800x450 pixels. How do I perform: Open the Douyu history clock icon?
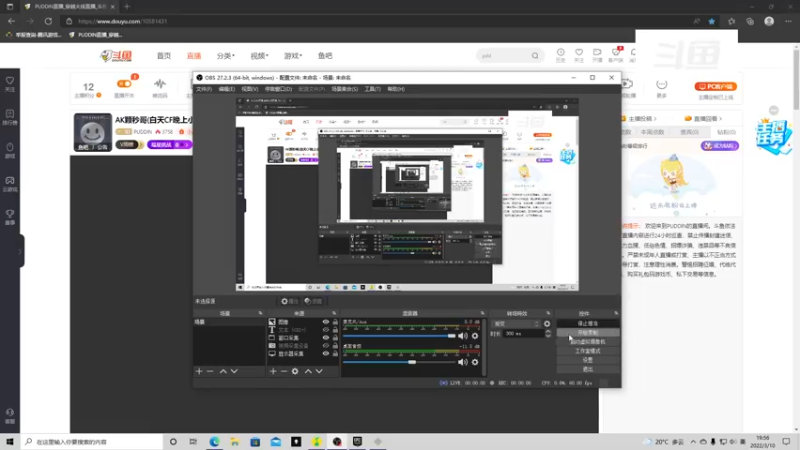coord(560,55)
